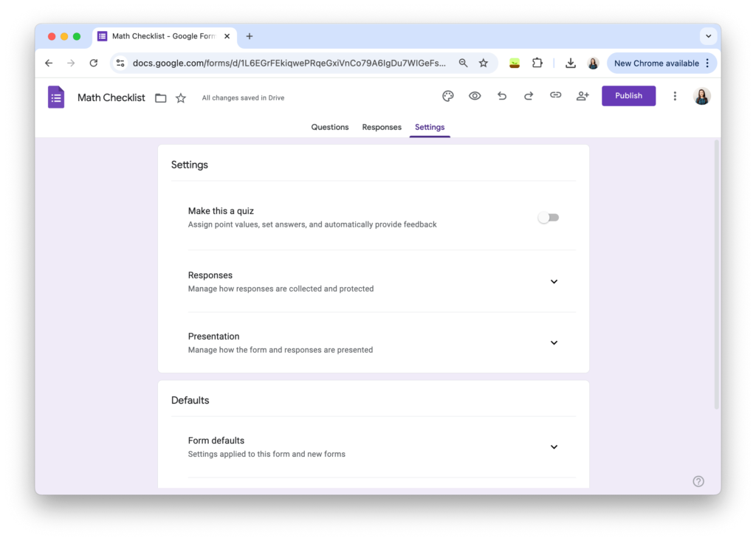
Task: Click the Preview eye icon
Action: (x=475, y=96)
